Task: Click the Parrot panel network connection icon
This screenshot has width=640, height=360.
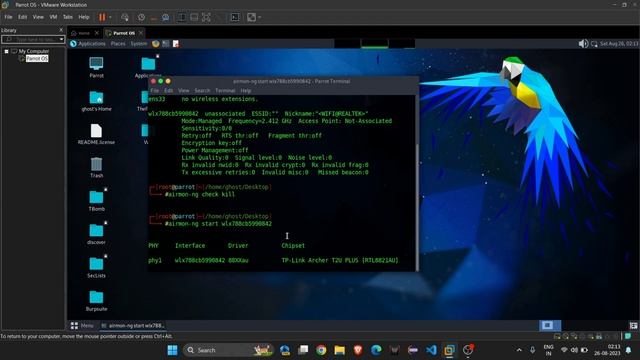Action: (594, 44)
